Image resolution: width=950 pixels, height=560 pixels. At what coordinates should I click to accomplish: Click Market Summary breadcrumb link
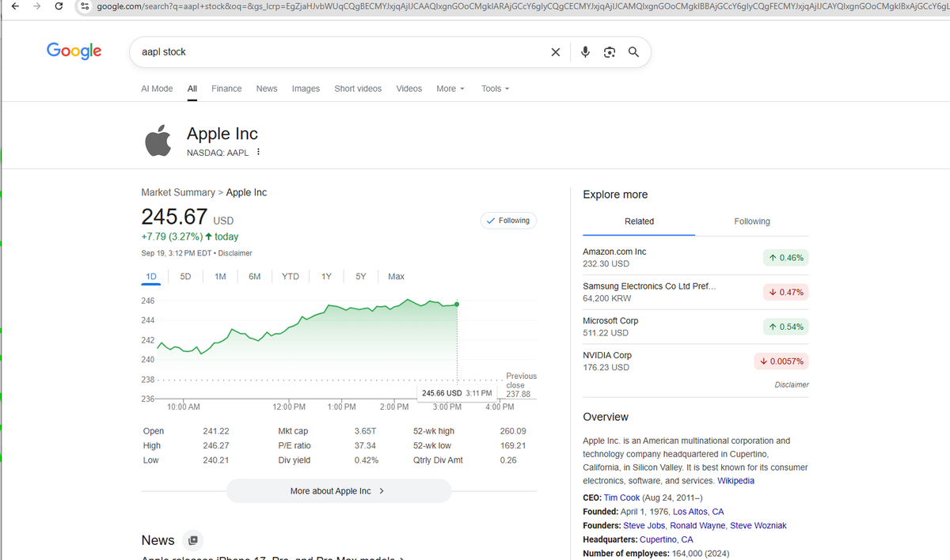(178, 192)
